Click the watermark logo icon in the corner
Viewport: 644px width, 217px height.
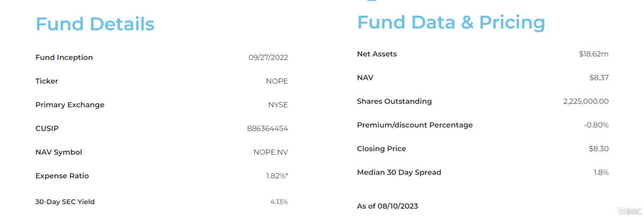[x=621, y=210]
